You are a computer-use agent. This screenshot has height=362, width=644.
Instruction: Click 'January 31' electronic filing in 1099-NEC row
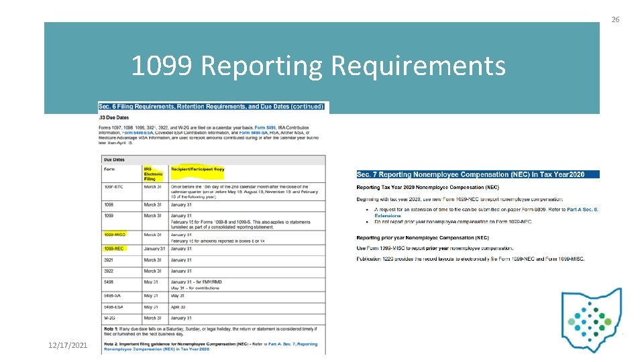click(154, 249)
